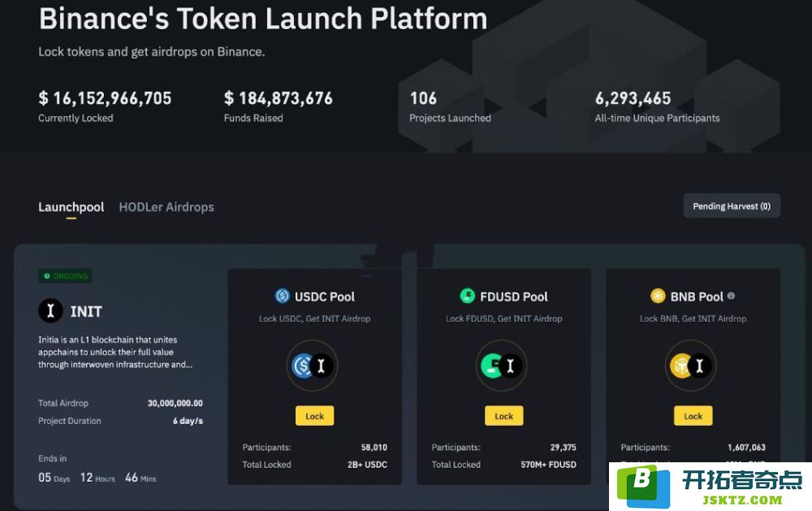
Task: Click the USDC coin icon beside USDC Pool title
Action: (283, 296)
